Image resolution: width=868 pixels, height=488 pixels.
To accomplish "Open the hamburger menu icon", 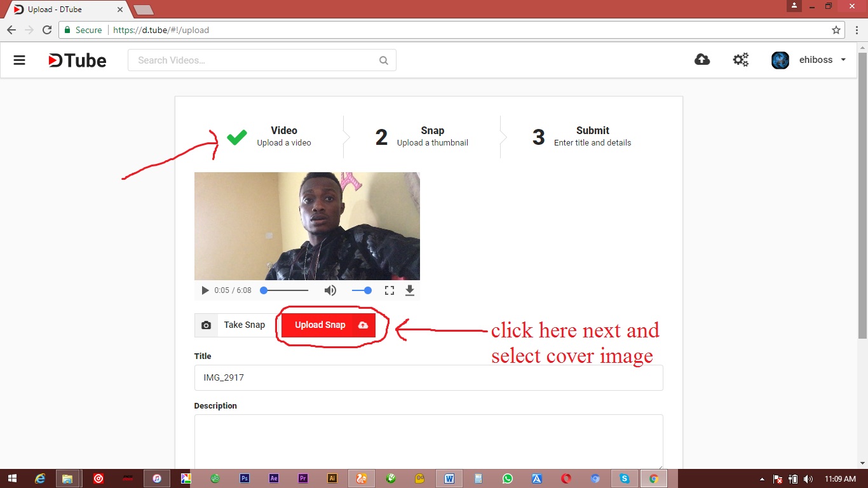I will (19, 60).
